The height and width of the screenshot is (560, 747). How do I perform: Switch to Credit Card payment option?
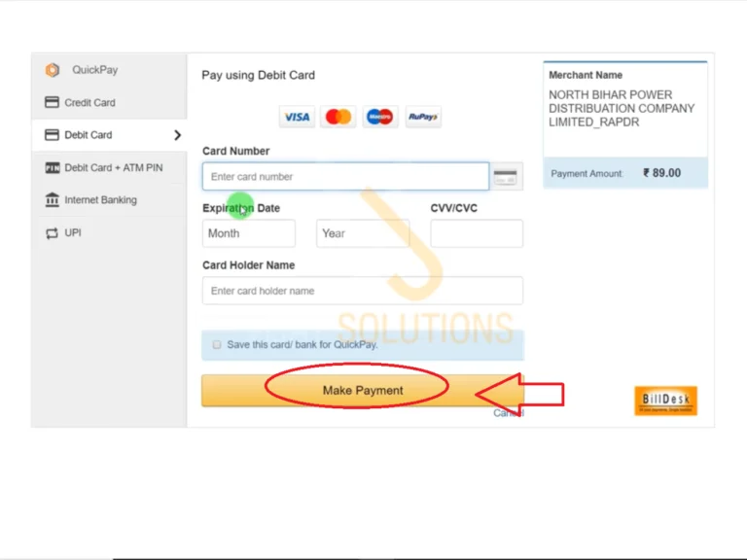pyautogui.click(x=110, y=102)
